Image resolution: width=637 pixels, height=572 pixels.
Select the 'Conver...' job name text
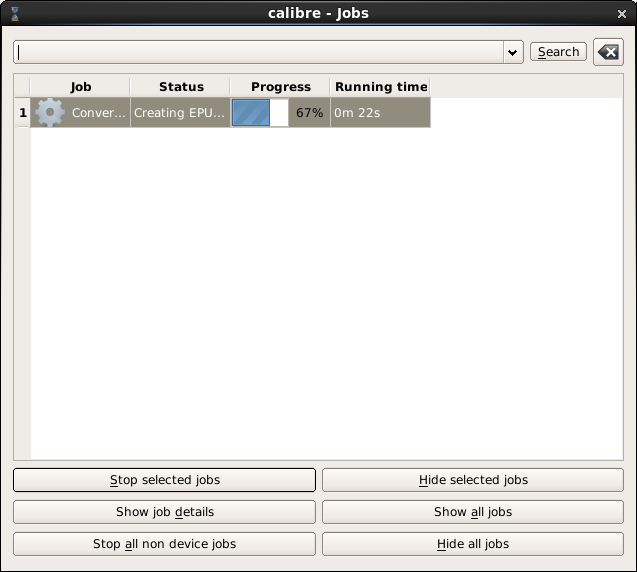point(99,113)
